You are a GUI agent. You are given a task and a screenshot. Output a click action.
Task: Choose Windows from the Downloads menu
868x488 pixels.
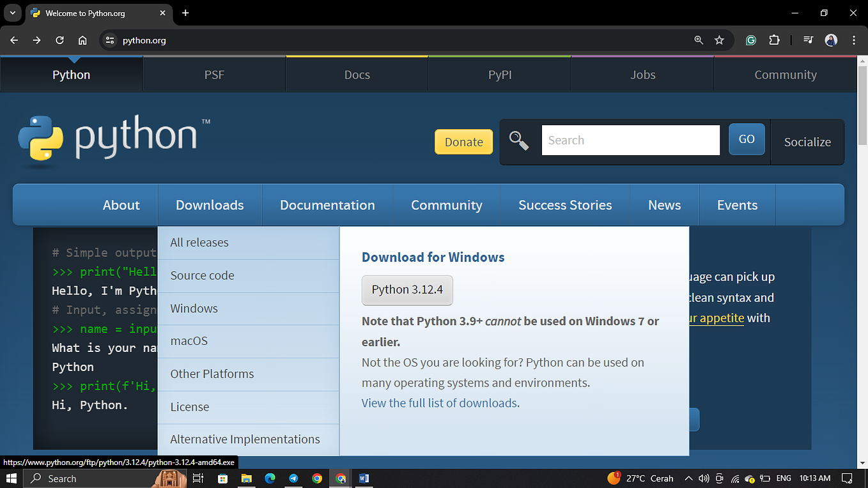coord(194,308)
